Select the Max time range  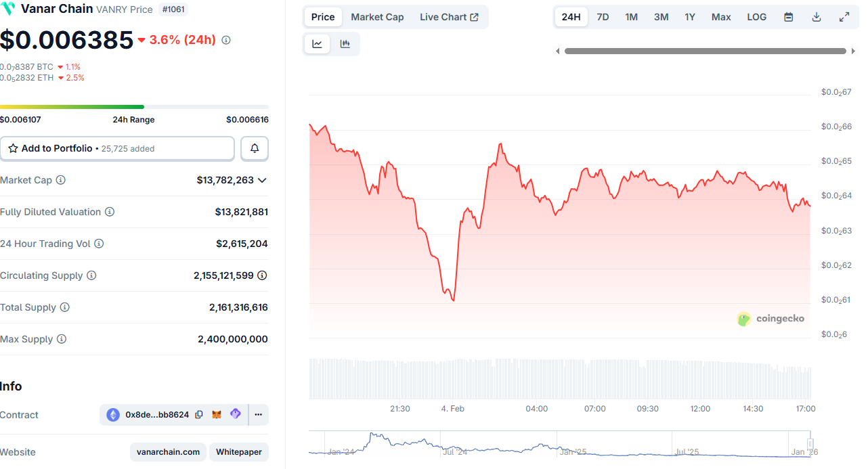[721, 17]
